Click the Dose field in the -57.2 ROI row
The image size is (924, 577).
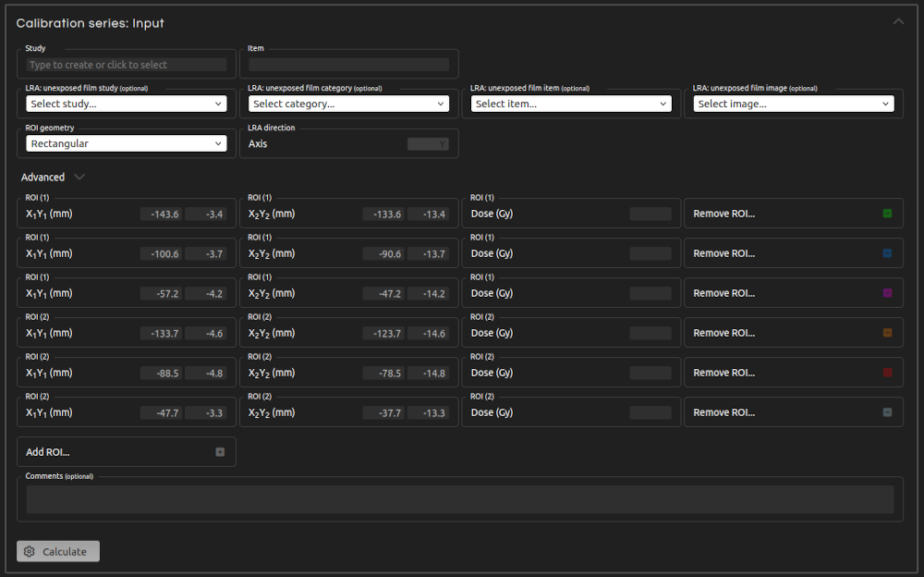[x=650, y=293]
